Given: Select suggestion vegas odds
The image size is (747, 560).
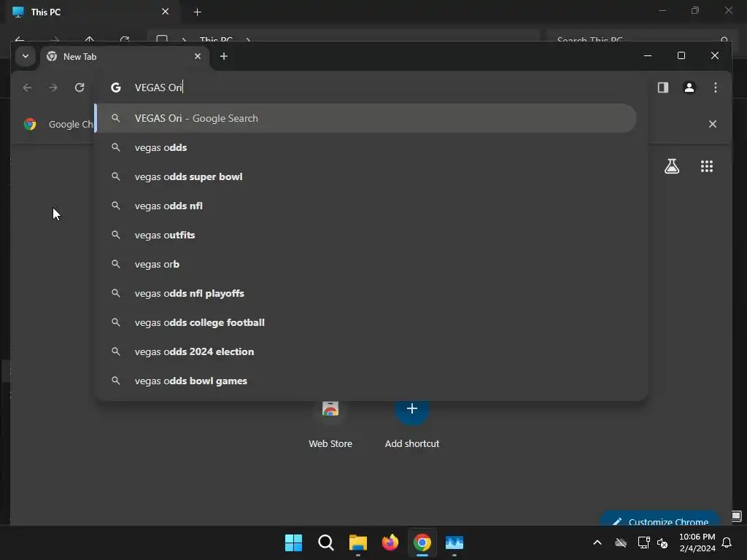Looking at the screenshot, I should pyautogui.click(x=366, y=147).
